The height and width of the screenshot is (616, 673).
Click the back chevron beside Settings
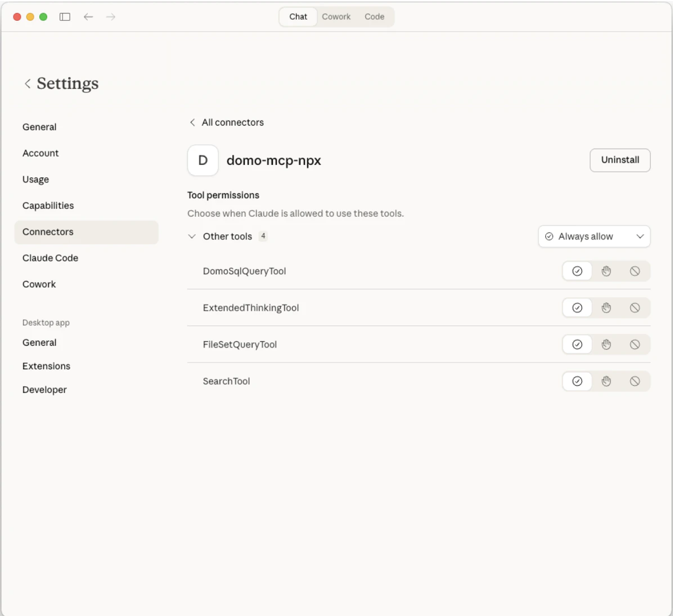point(28,83)
